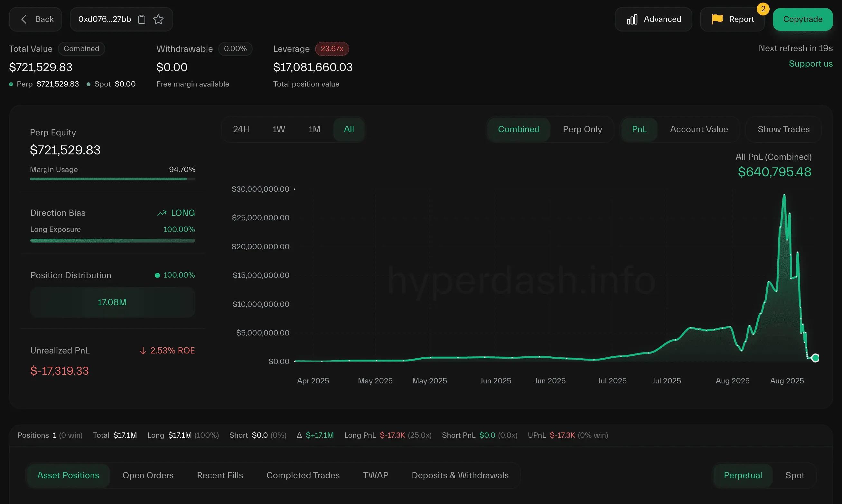The height and width of the screenshot is (504, 842).
Task: Click the red ROE down arrow
Action: coord(143,351)
